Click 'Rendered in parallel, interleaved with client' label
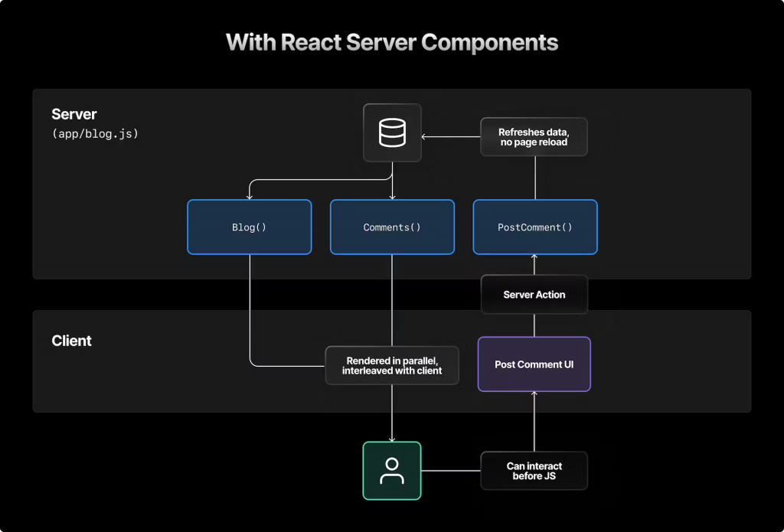The height and width of the screenshot is (532, 784). (x=392, y=365)
